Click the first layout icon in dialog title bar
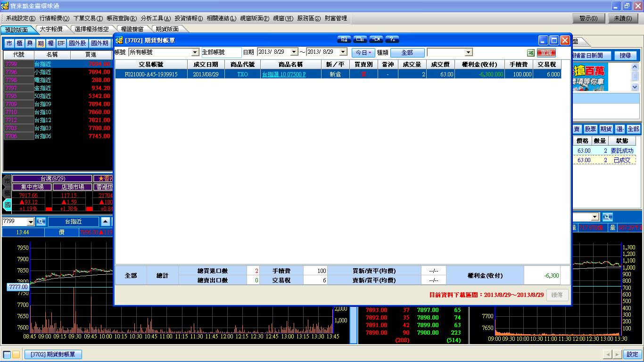Screen dimensions: 644x362 [x=344, y=39]
